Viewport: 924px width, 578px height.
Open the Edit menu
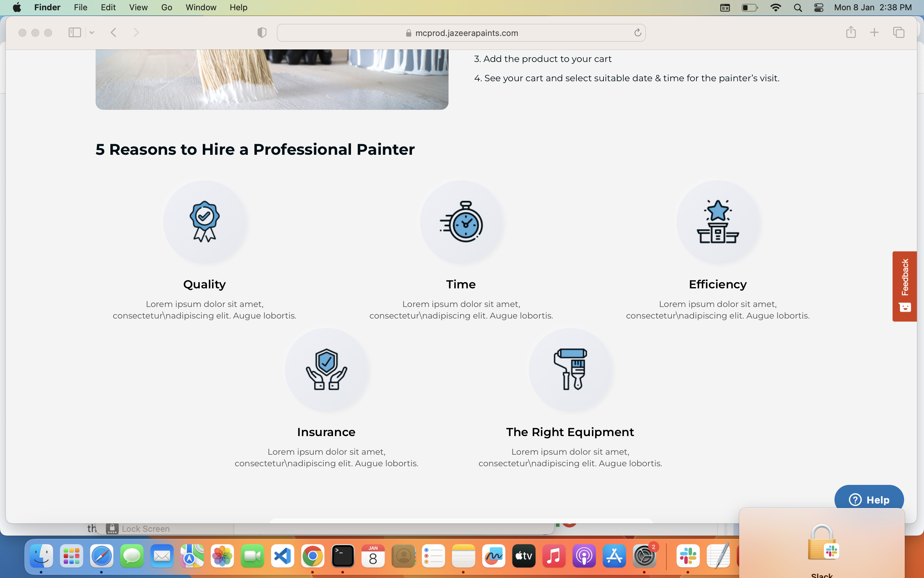click(108, 7)
